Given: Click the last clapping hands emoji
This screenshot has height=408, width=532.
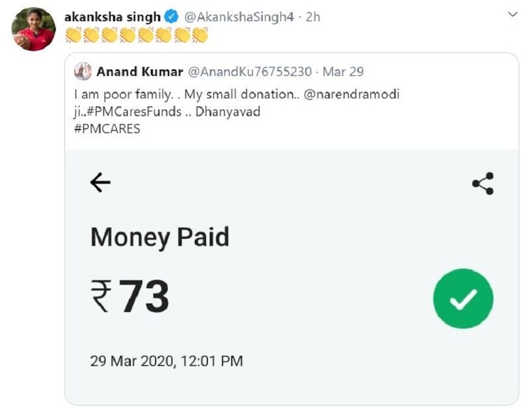Looking at the screenshot, I should 199,36.
